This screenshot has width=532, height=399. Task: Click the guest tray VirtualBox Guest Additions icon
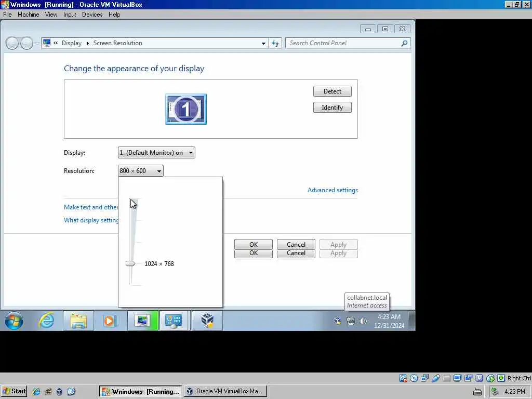(x=337, y=321)
